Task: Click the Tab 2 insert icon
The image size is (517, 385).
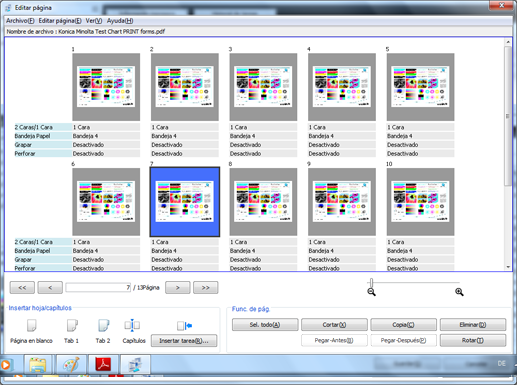Action: coord(103,325)
